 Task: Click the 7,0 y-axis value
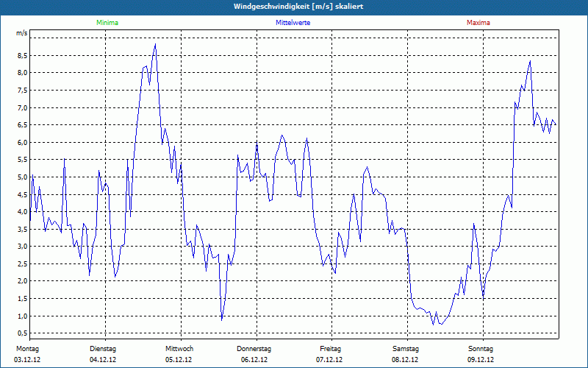point(22,107)
